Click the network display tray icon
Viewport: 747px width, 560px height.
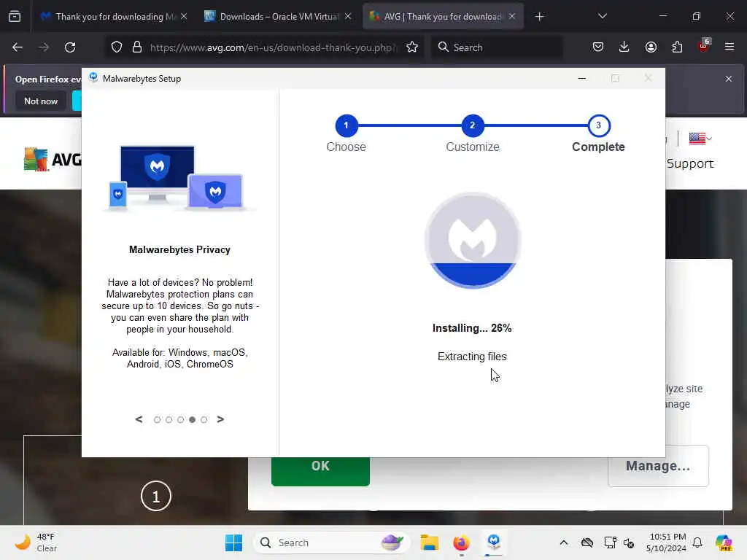coord(610,542)
